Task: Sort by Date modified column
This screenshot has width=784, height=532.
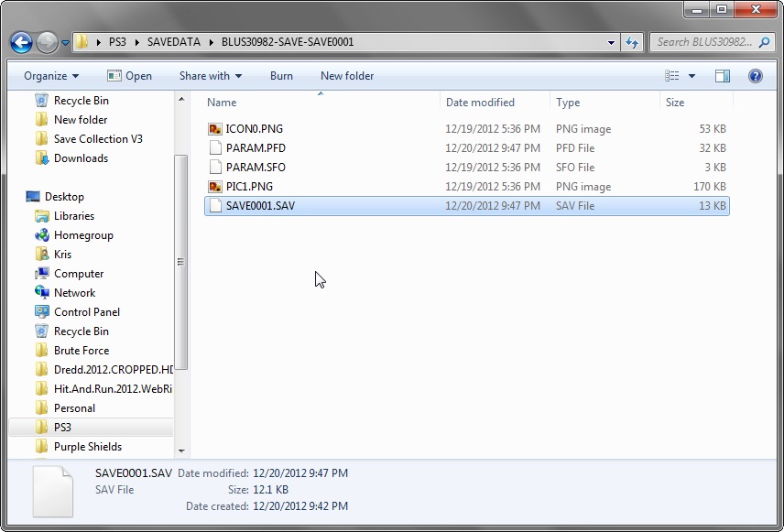Action: click(x=480, y=103)
